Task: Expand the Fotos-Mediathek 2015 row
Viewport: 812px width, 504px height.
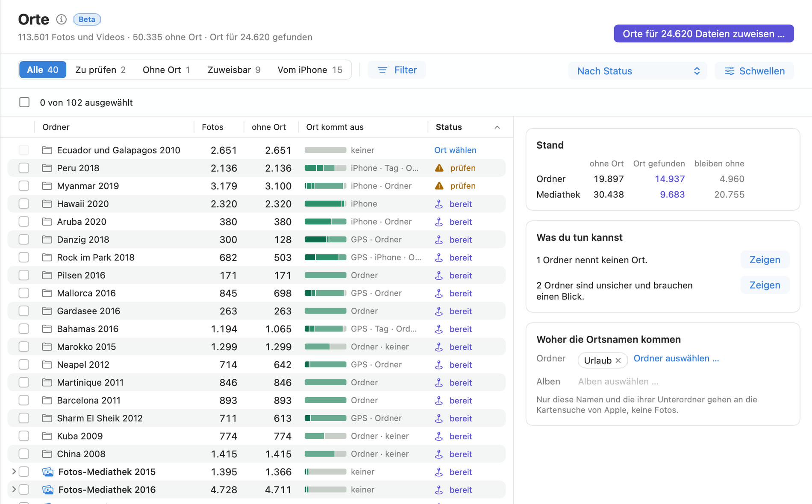Action: [x=14, y=472]
